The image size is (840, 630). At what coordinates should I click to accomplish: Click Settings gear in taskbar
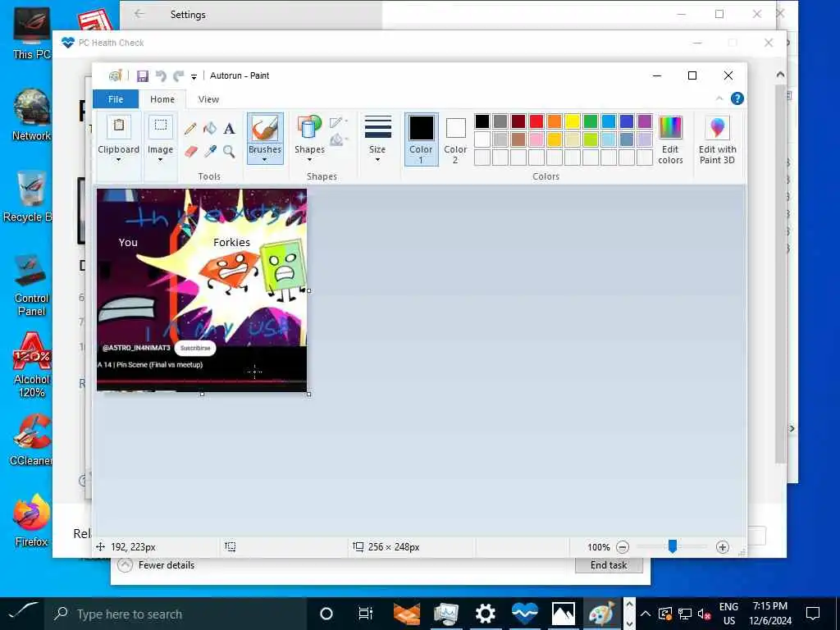[486, 614]
